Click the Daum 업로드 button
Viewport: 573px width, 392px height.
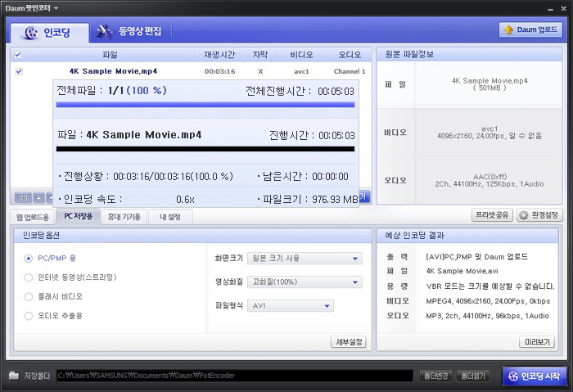pyautogui.click(x=530, y=30)
